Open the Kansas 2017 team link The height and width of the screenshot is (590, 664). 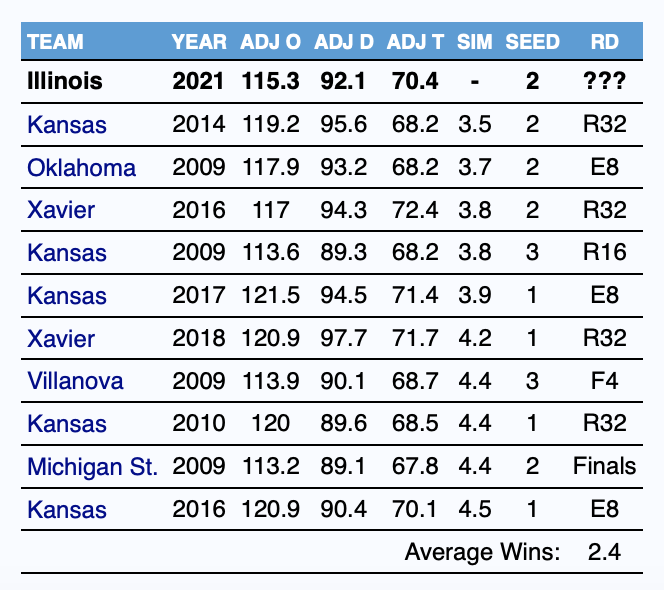coord(67,296)
